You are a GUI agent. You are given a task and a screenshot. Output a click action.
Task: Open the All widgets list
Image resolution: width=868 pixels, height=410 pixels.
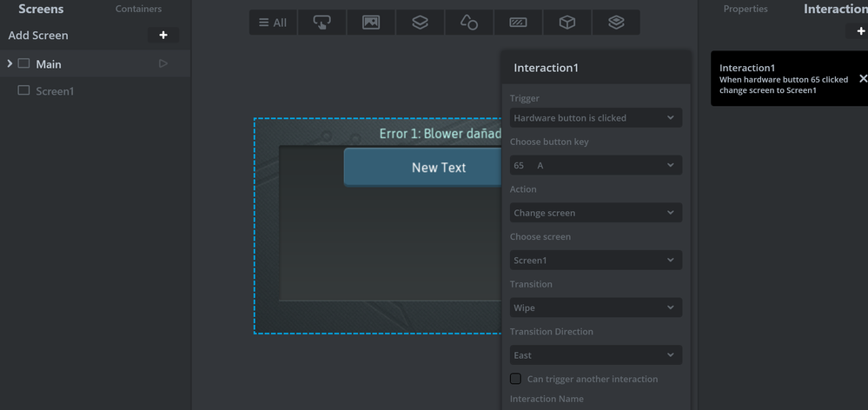[273, 23]
